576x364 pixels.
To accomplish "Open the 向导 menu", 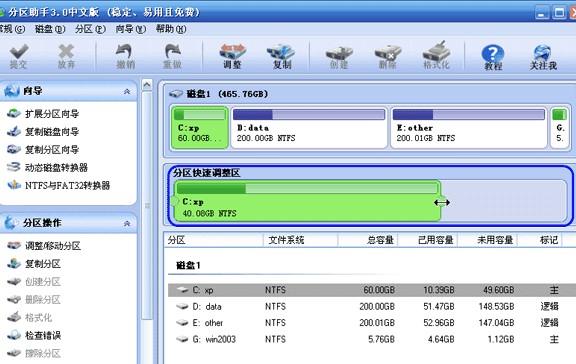I will (130, 29).
